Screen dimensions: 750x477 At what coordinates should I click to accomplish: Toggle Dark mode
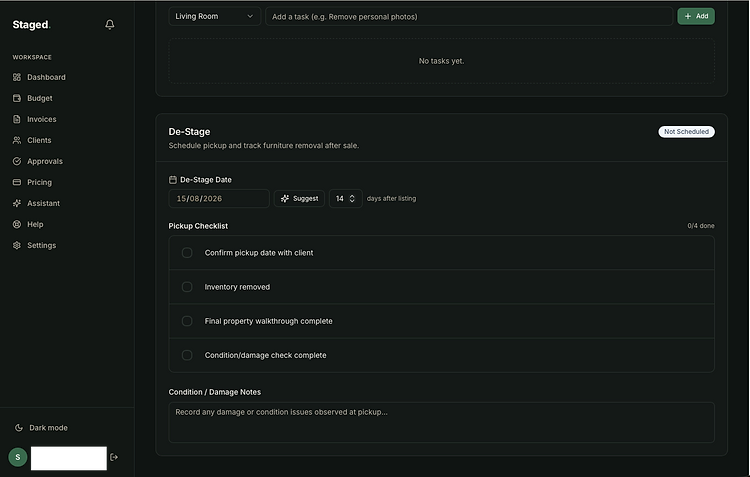coord(41,428)
